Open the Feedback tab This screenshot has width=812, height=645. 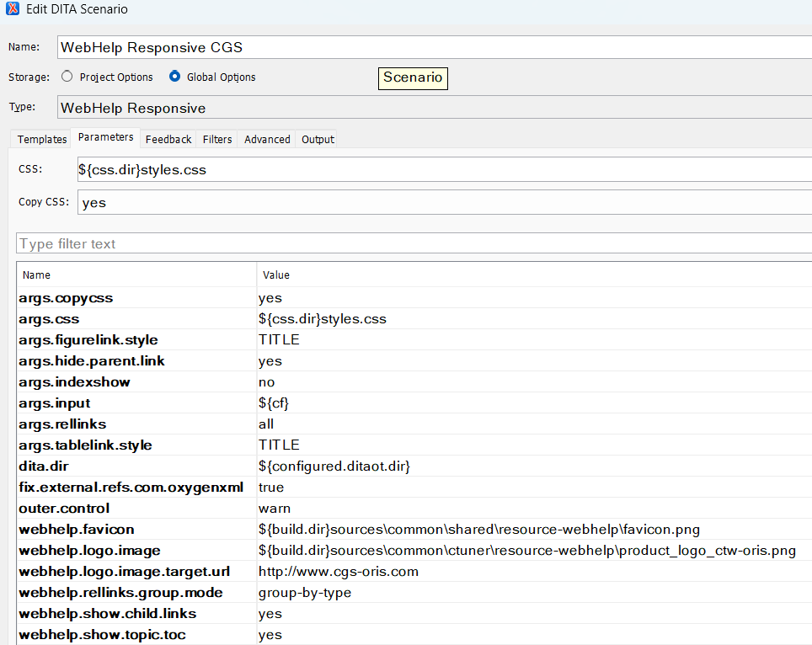[x=168, y=139]
